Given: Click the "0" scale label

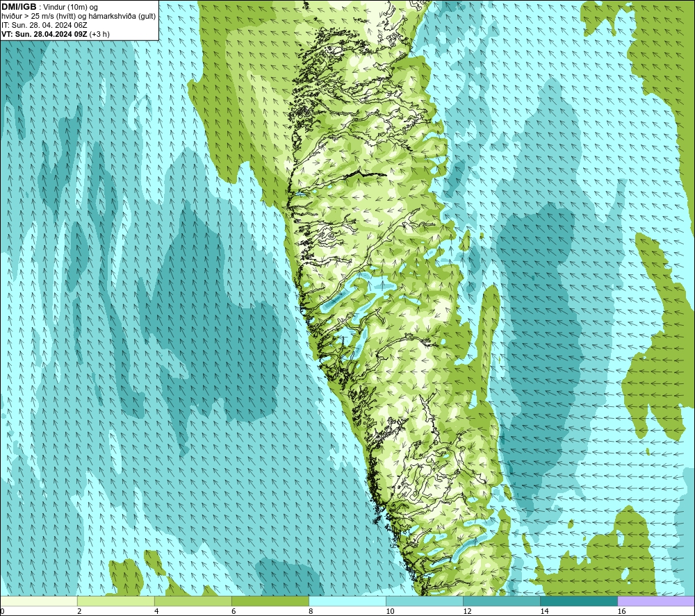Looking at the screenshot, I should pos(2,612).
